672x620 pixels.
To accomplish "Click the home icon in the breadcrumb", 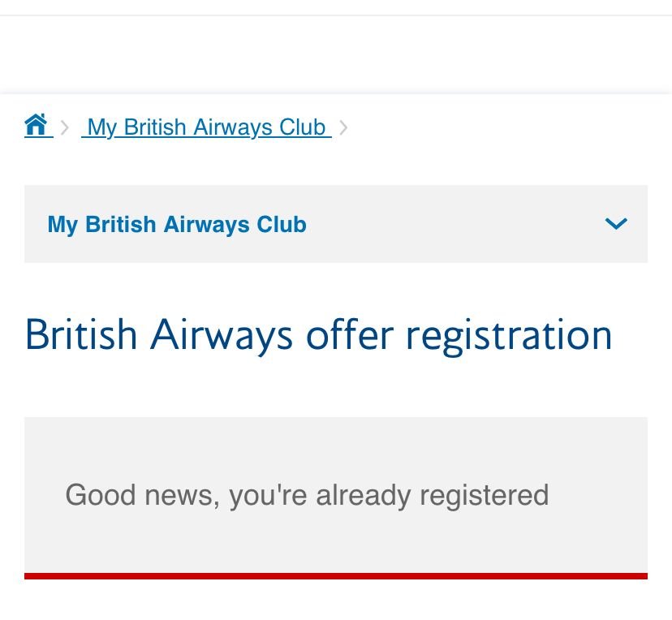I will [37, 126].
